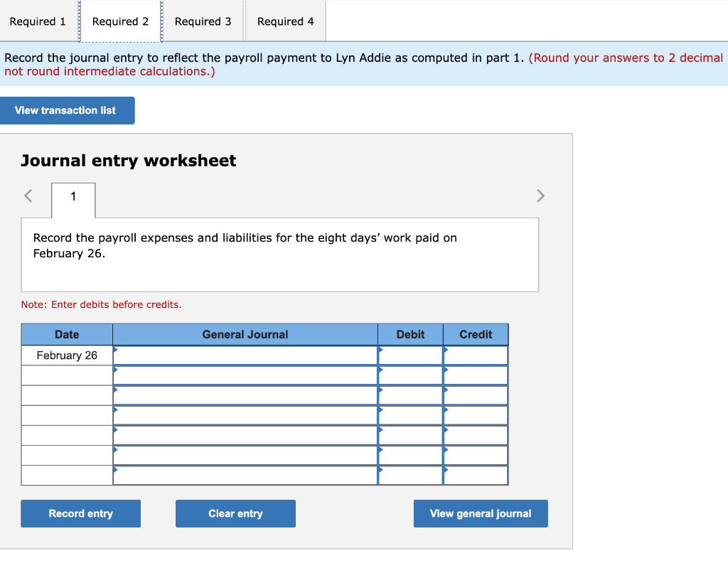Click the Journal entry worksheet heading
Viewport: 728px width, 568px height.
(129, 161)
